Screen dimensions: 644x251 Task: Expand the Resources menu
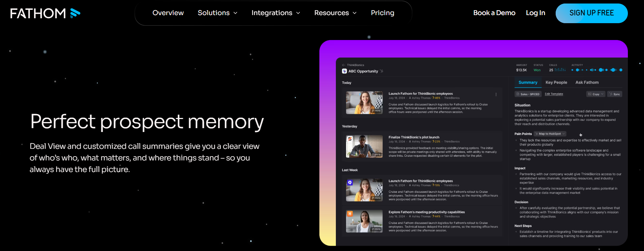335,13
